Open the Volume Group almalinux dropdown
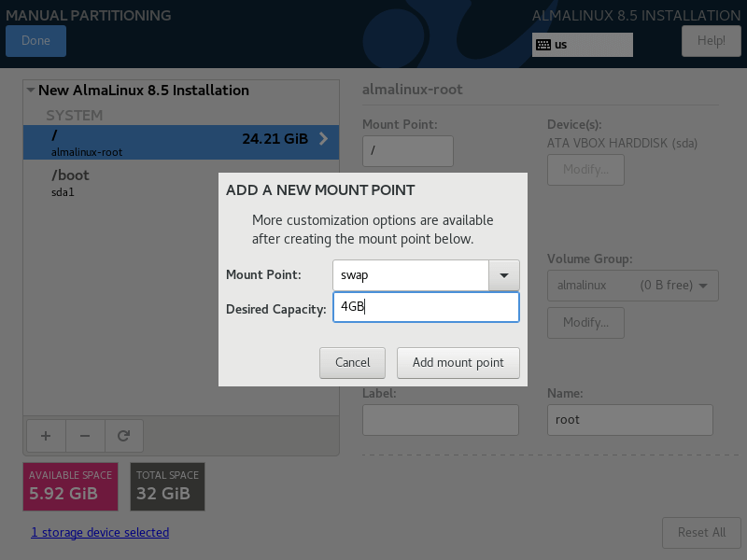 632,286
